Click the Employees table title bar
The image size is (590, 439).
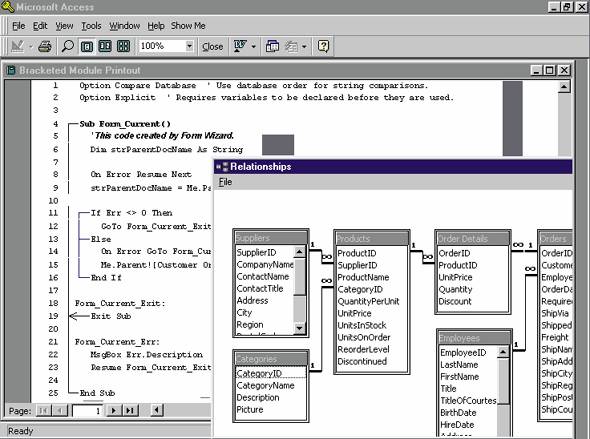tap(474, 338)
